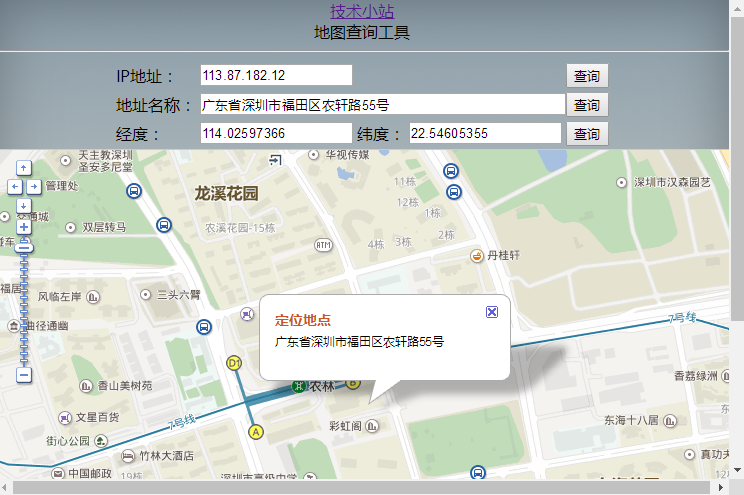
Task: Click the 曲径通幽 map label
Action: pyautogui.click(x=46, y=326)
